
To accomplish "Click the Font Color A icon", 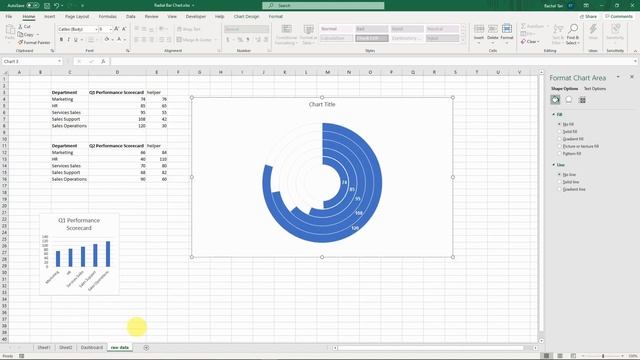I will pos(119,40).
